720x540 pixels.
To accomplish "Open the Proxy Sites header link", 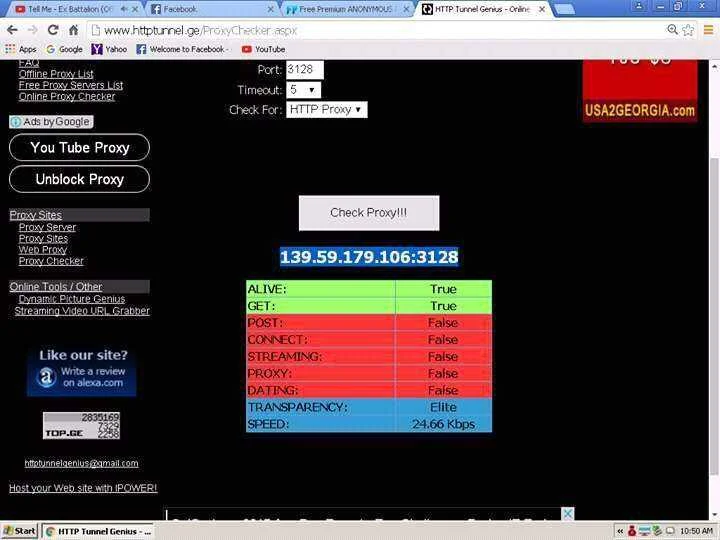I will 36,215.
